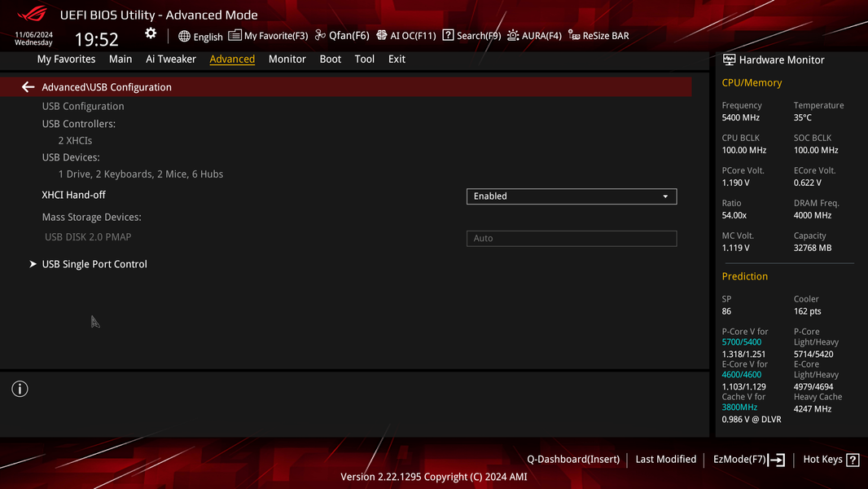The width and height of the screenshot is (868, 489).
Task: Click Mass Storage Devices label
Action: tap(91, 217)
